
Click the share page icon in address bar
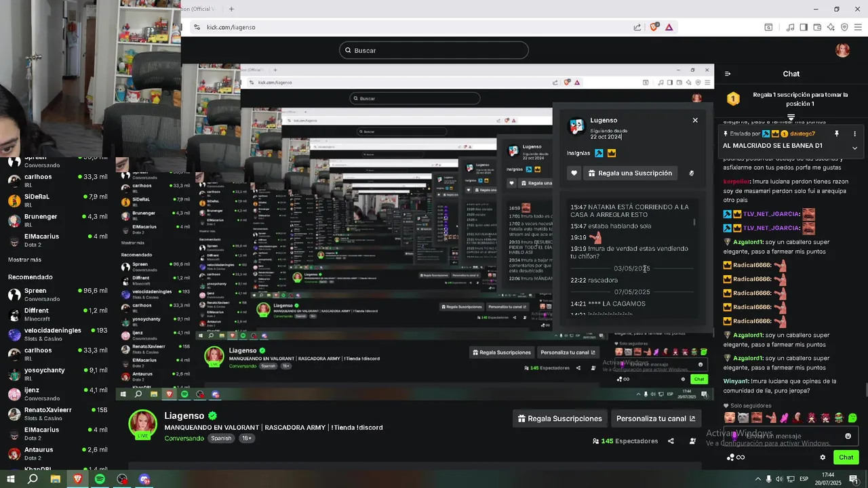[637, 27]
